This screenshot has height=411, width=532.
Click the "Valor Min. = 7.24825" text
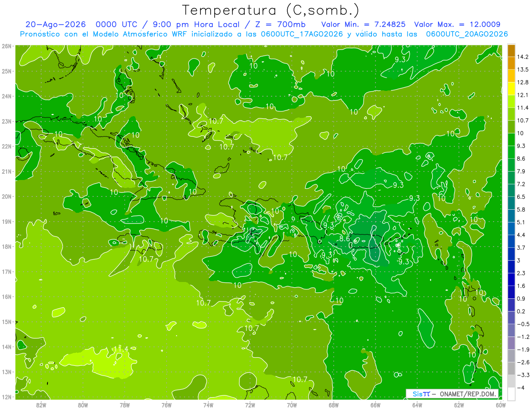tap(363, 24)
